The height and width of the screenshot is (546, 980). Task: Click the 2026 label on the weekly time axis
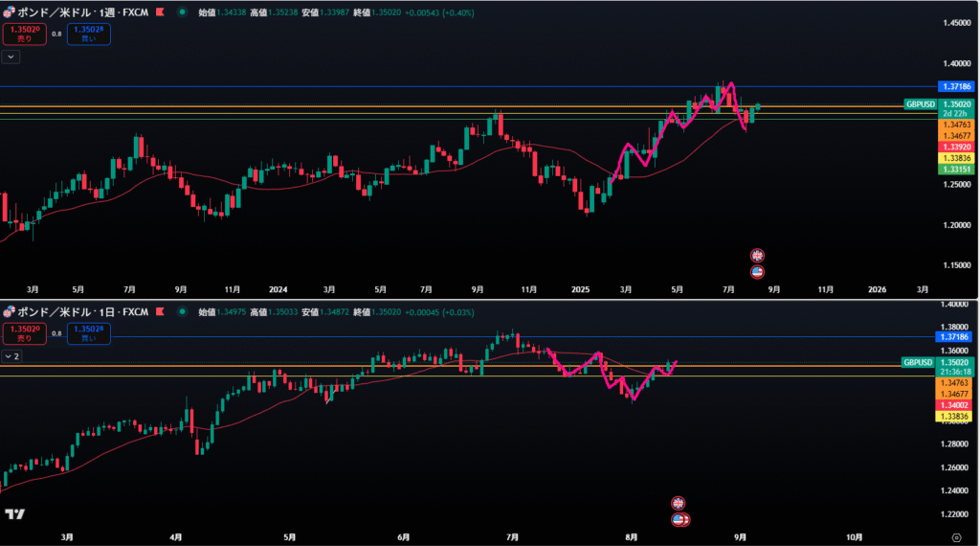coord(877,289)
